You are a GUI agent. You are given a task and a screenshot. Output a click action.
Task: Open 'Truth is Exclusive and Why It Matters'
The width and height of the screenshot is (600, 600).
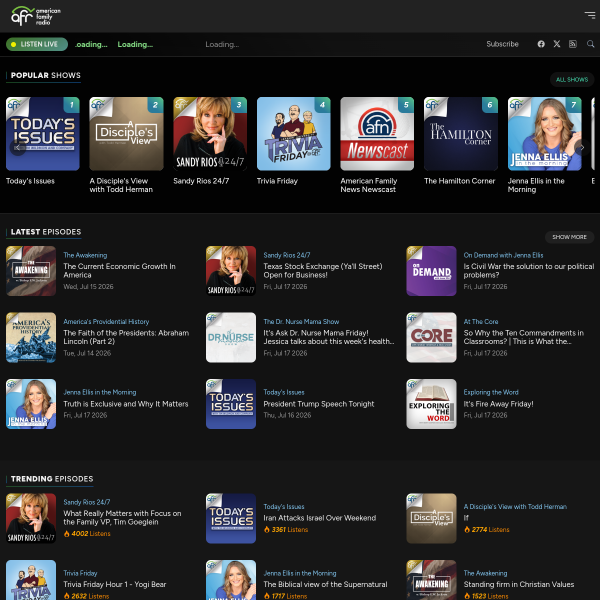pyautogui.click(x=126, y=404)
